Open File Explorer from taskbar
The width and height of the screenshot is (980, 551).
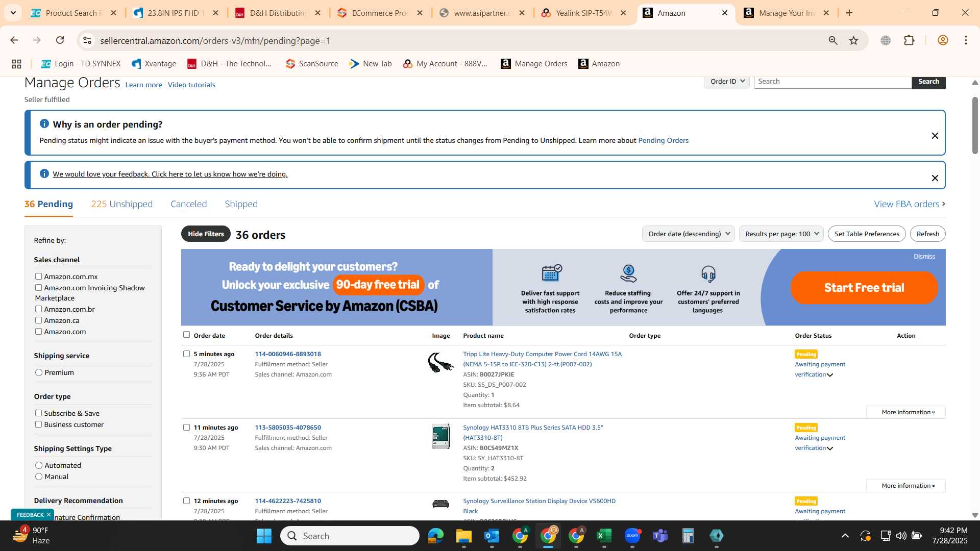coord(463,536)
